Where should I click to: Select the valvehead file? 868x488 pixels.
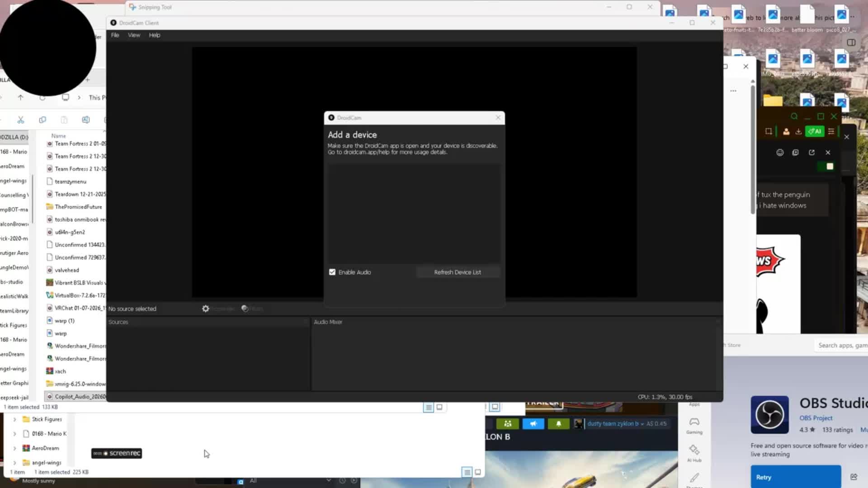point(67,270)
